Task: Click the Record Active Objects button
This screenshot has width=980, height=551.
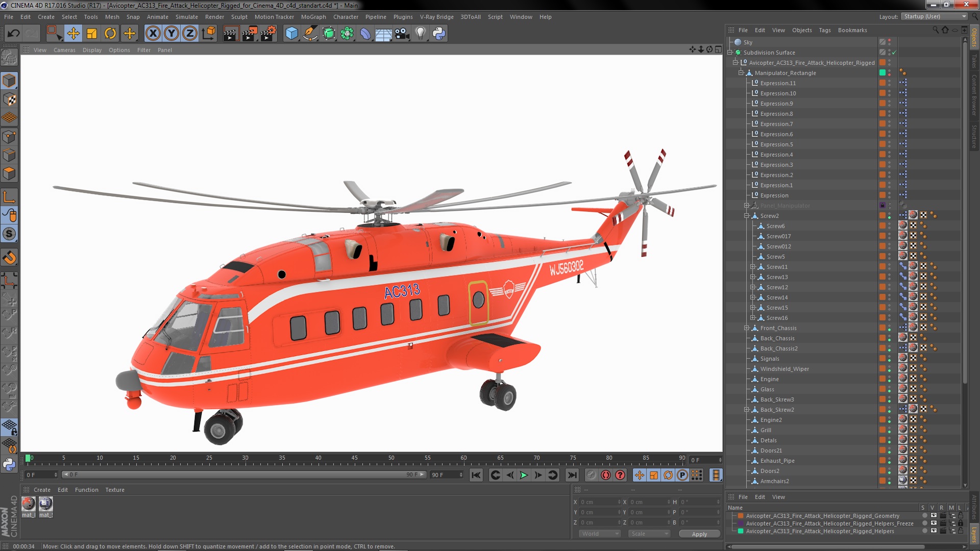Action: [591, 475]
